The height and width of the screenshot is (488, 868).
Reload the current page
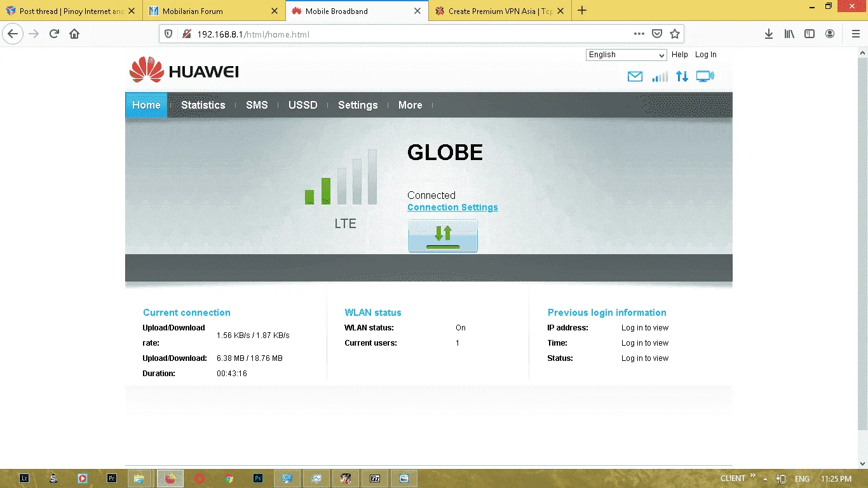[x=54, y=34]
